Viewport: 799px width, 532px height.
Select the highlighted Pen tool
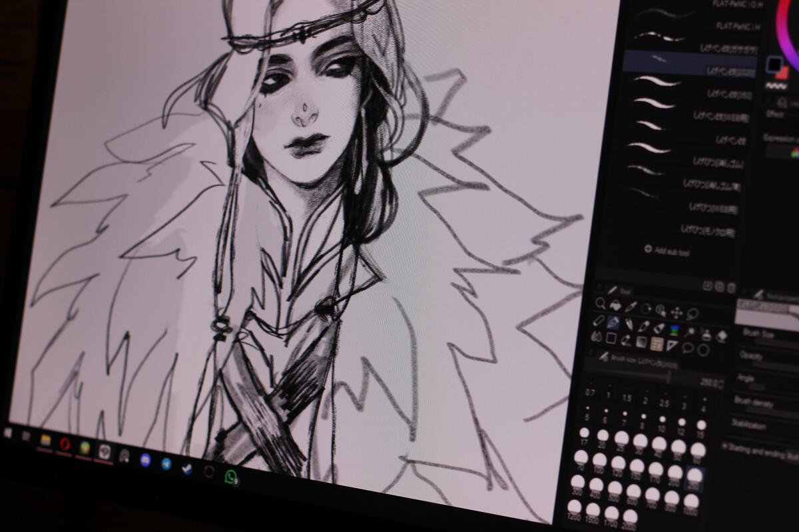click(x=613, y=322)
